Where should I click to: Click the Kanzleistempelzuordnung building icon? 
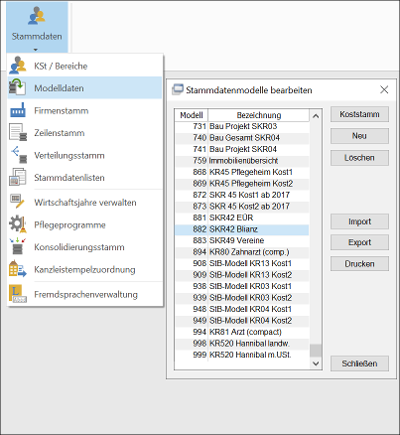pos(17,269)
